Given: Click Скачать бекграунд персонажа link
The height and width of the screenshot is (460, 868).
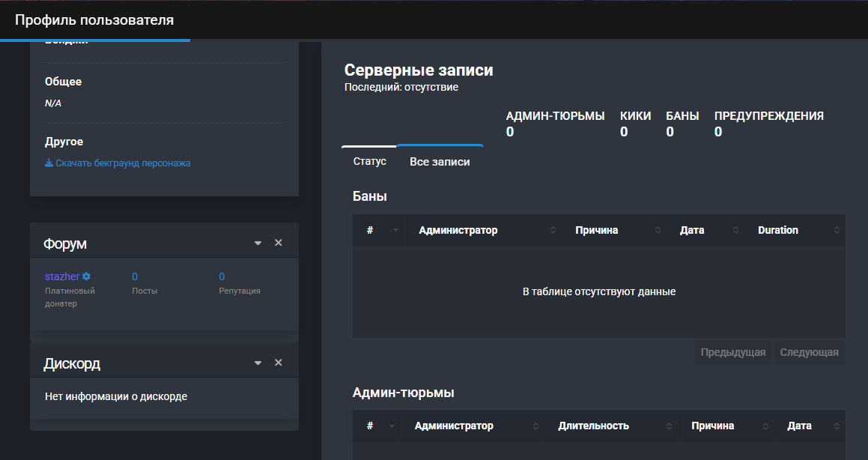Looking at the screenshot, I should click(x=123, y=163).
